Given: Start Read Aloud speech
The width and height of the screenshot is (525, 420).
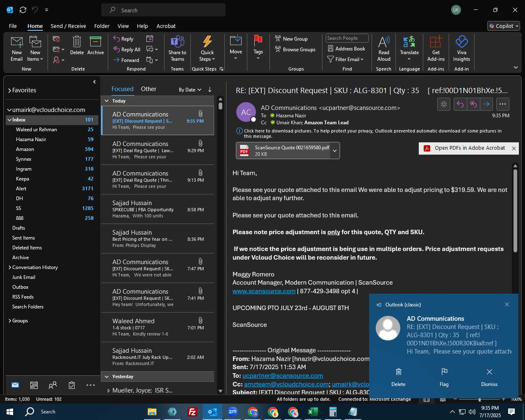Looking at the screenshot, I should 384,48.
